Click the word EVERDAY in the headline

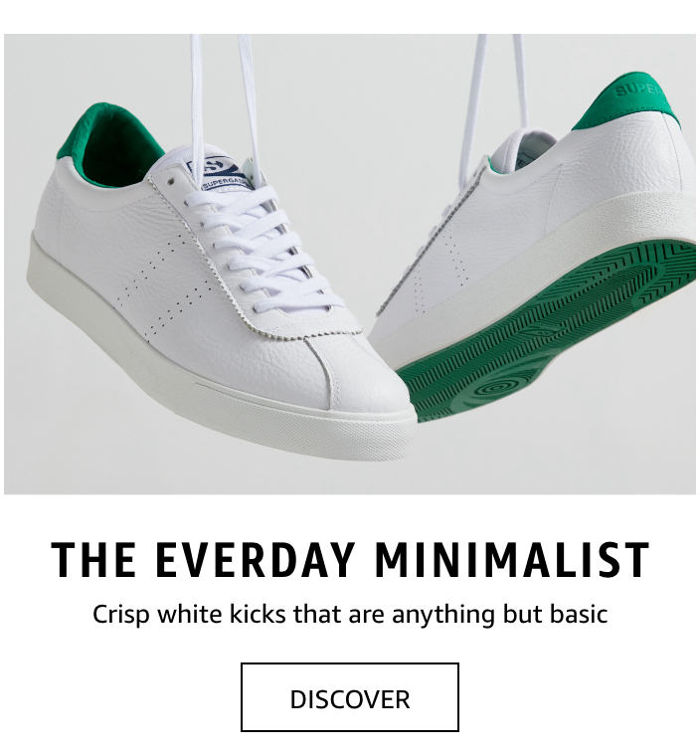256,560
